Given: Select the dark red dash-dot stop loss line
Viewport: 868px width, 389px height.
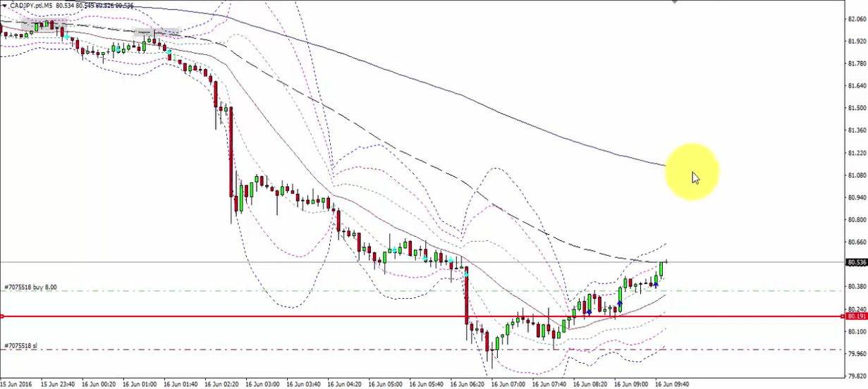Looking at the screenshot, I should (423, 350).
